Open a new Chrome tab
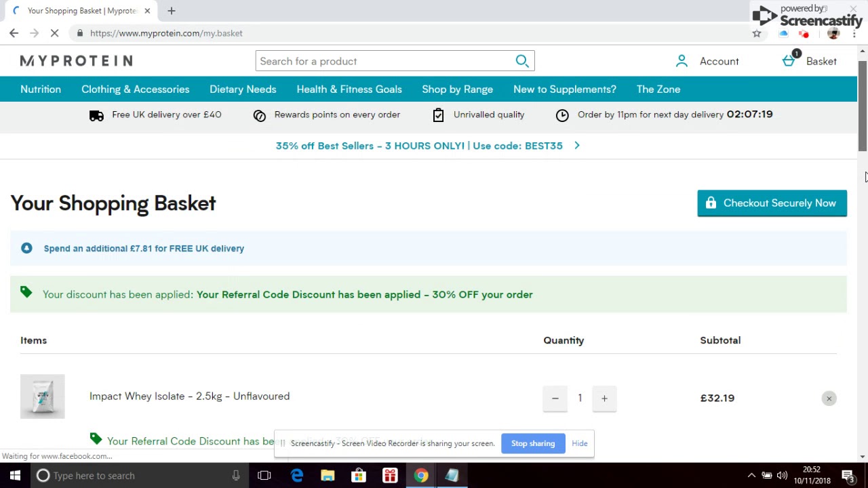The height and width of the screenshot is (488, 868). [172, 11]
